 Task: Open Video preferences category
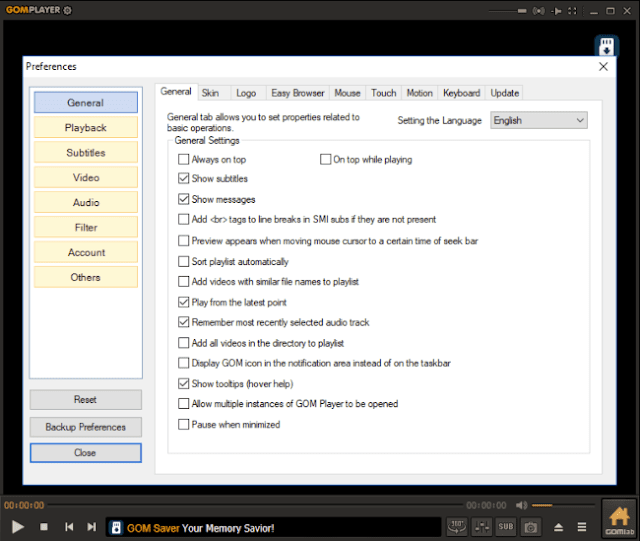click(86, 178)
